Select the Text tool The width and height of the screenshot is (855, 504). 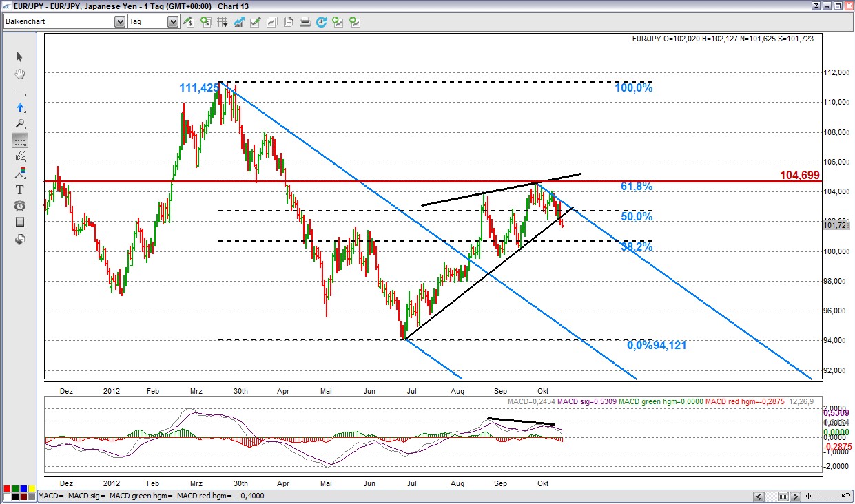20,189
